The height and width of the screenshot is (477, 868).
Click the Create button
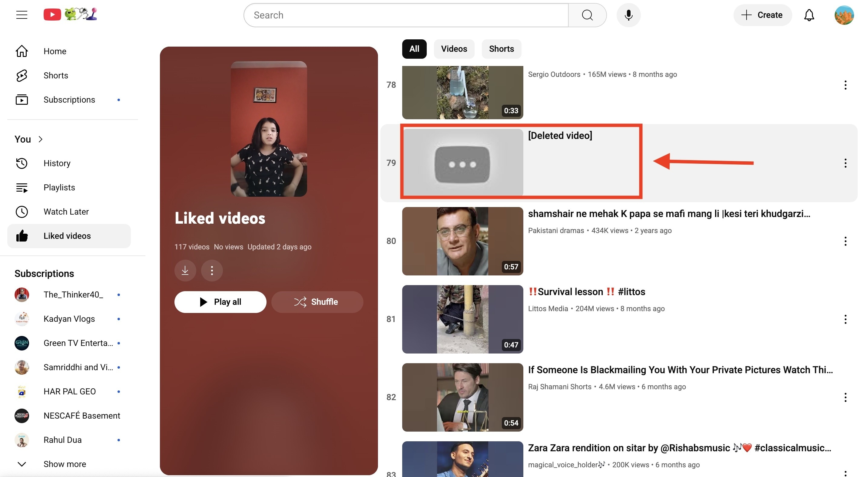(x=762, y=15)
